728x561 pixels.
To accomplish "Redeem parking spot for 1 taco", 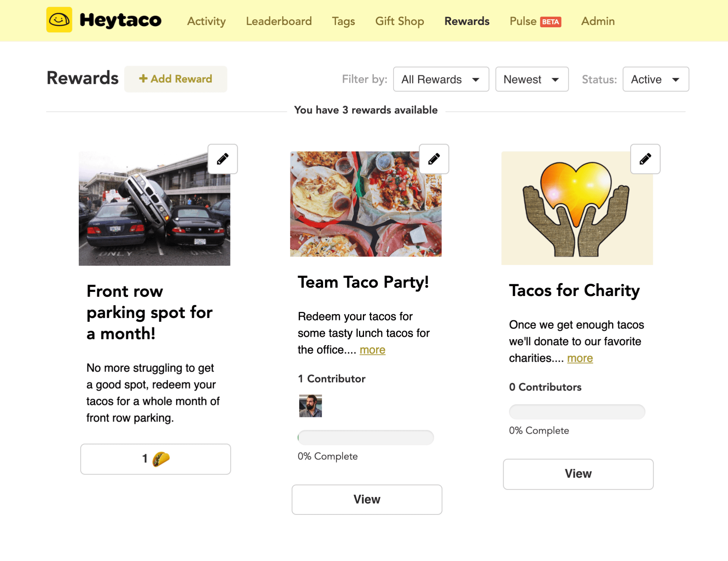I will click(155, 459).
